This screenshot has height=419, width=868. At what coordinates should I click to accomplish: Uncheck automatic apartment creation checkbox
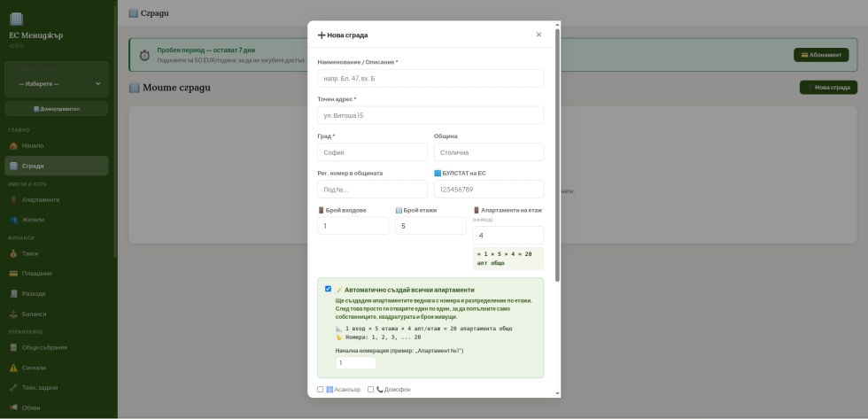point(328,289)
